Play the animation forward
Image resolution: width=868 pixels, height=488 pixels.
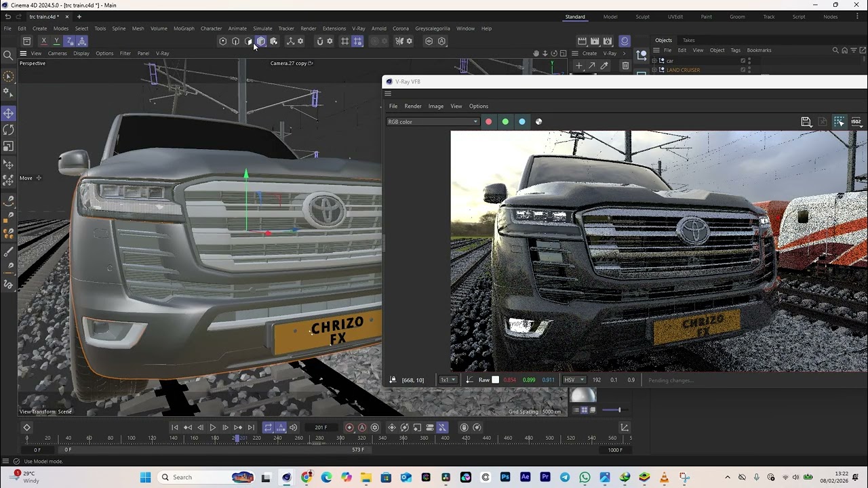pyautogui.click(x=212, y=428)
